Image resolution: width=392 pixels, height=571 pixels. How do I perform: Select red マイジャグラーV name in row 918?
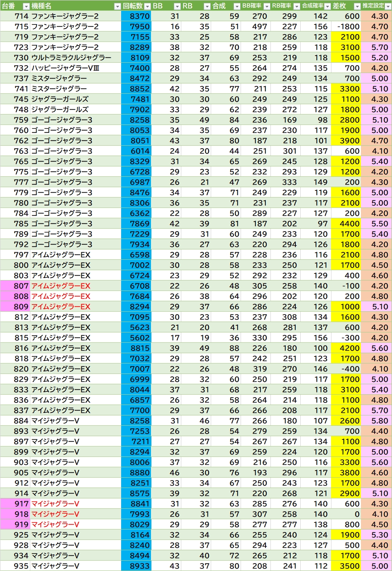55,514
